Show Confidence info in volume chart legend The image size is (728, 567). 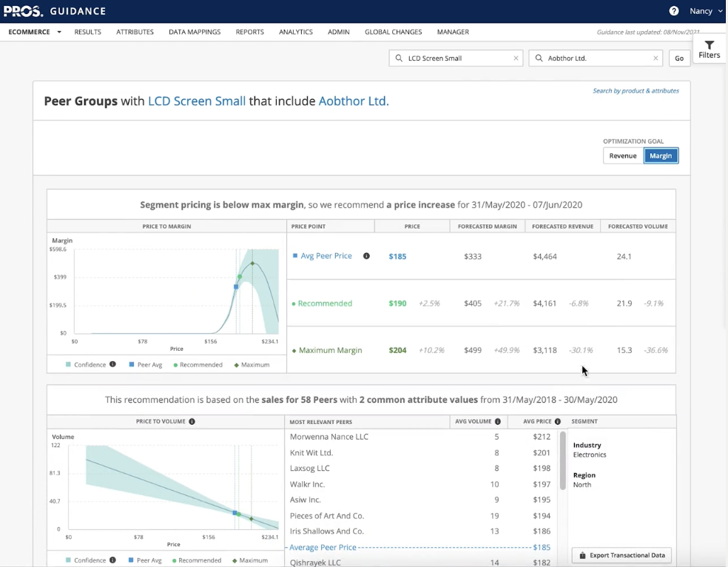112,560
